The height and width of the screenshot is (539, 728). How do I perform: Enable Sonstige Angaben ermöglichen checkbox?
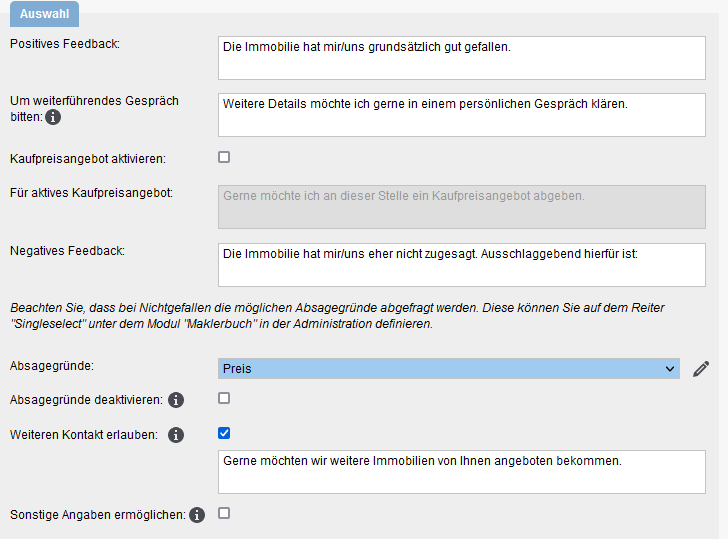[x=224, y=513]
